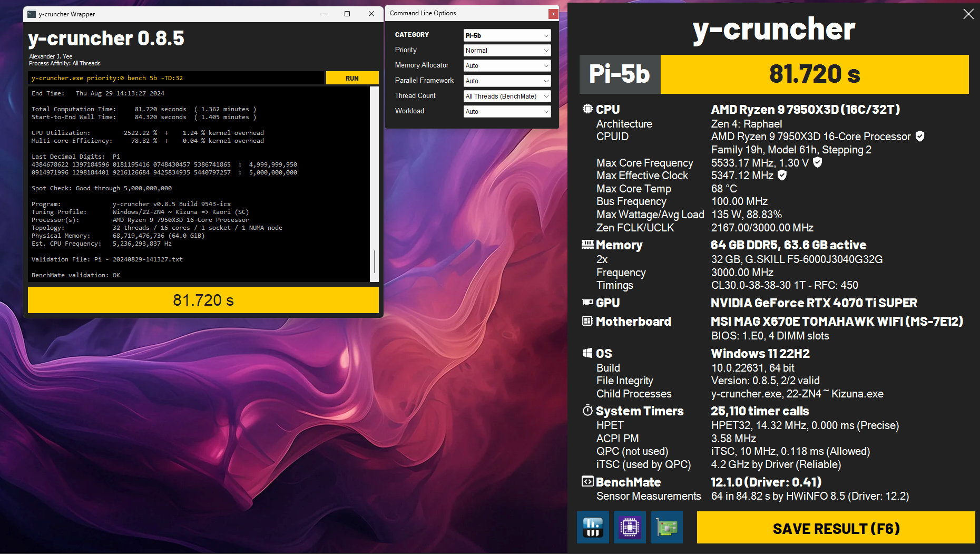
Task: Click the '25,110 timer calls' heading
Action: [x=760, y=411]
